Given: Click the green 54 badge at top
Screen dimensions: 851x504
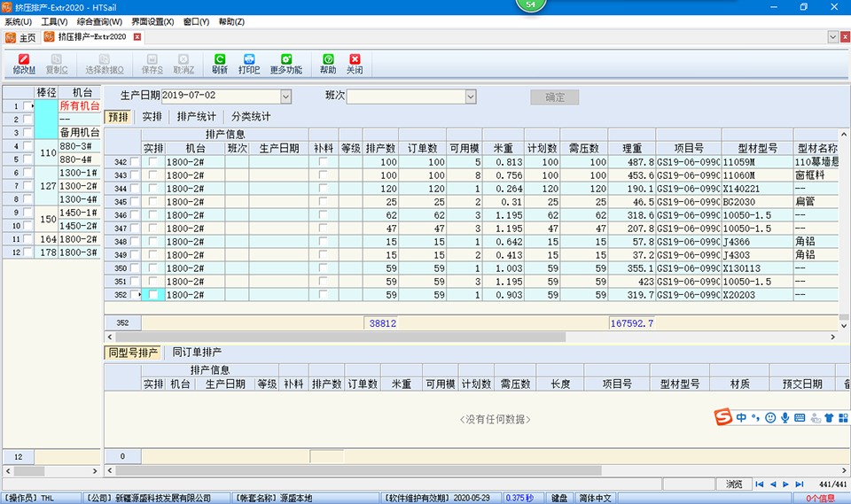Looking at the screenshot, I should pyautogui.click(x=531, y=5).
